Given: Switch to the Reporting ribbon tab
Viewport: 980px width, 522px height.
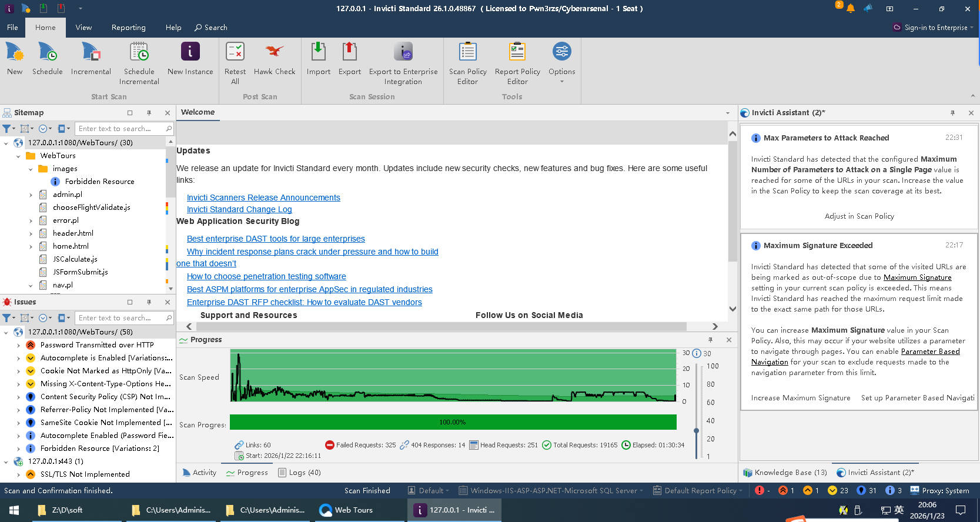Looking at the screenshot, I should (128, 28).
